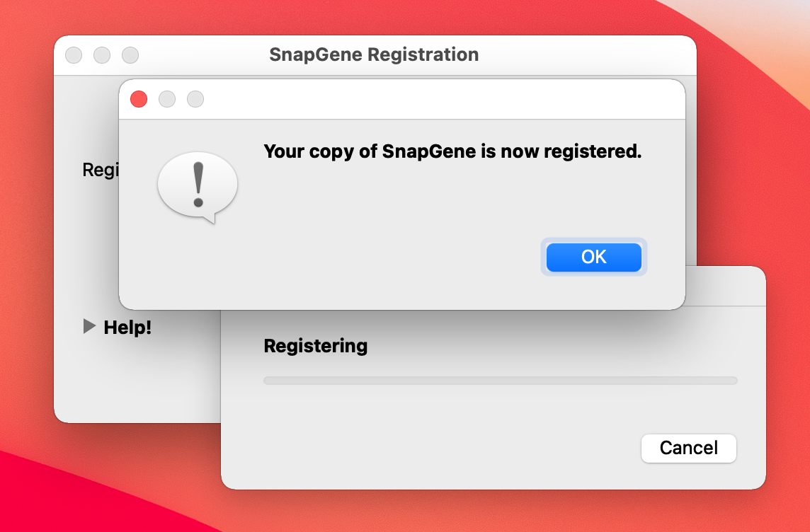810x532 pixels.
Task: Click the partially hidden "Regi" label
Action: 99,170
